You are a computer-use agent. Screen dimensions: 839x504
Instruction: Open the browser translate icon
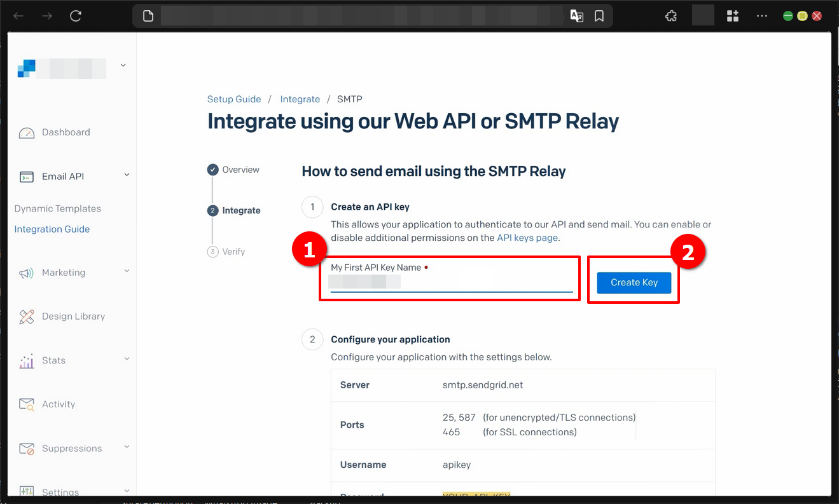coord(577,15)
